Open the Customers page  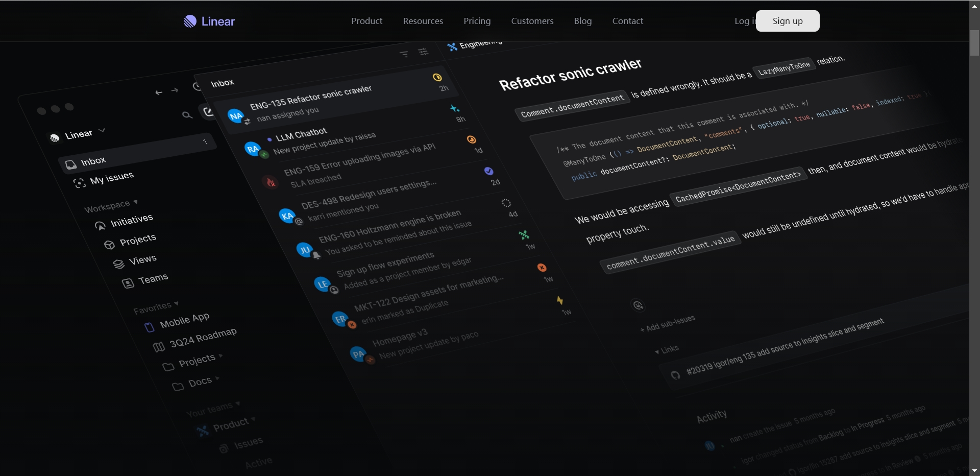[532, 21]
